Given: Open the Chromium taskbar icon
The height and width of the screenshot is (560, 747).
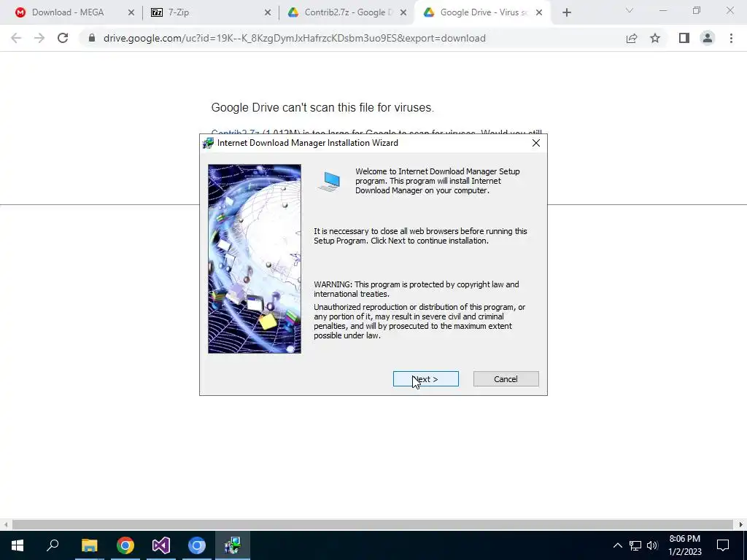Looking at the screenshot, I should click(197, 545).
